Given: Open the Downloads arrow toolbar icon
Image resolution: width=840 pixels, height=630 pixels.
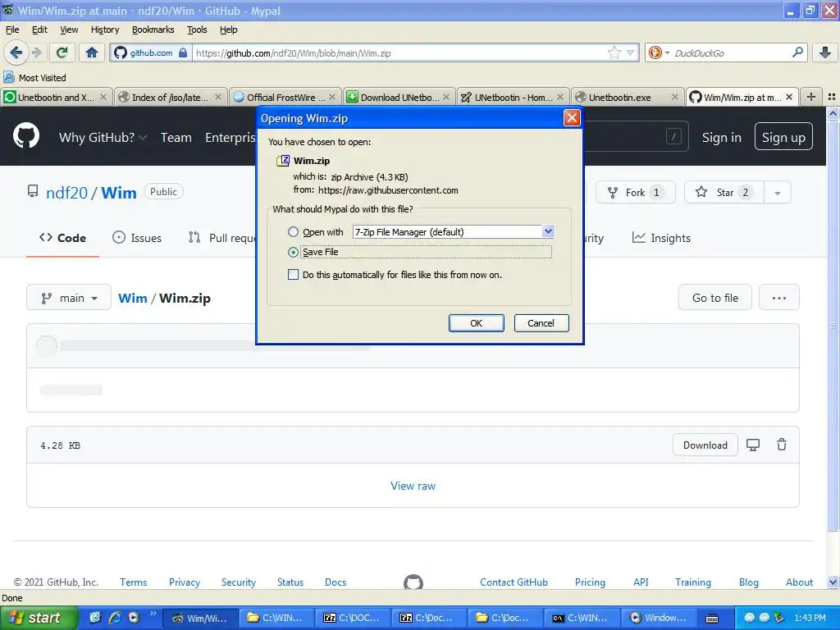Looking at the screenshot, I should tap(825, 52).
